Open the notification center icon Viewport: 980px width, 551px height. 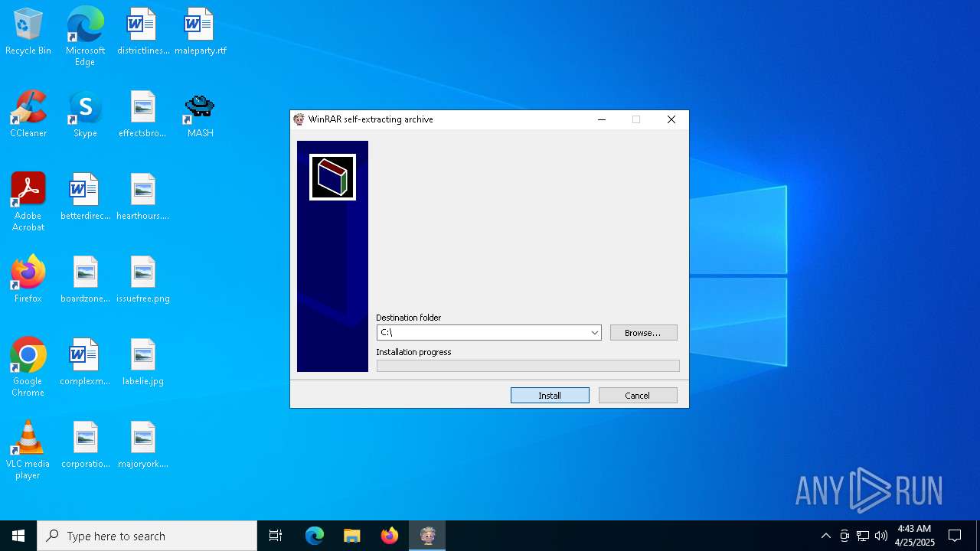click(x=955, y=536)
